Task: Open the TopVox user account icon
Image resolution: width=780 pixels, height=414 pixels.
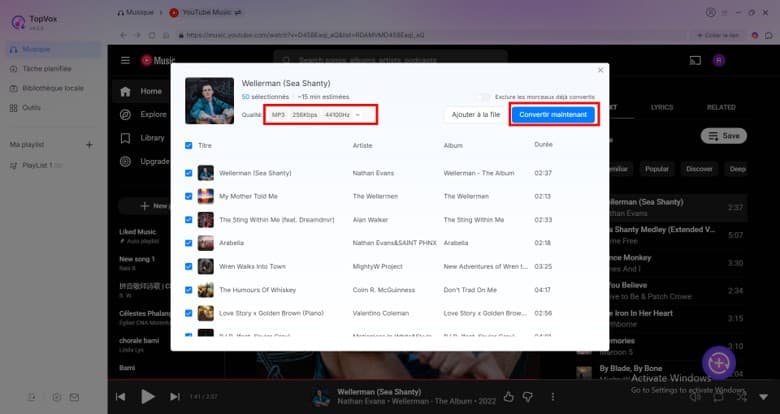Action: (710, 12)
